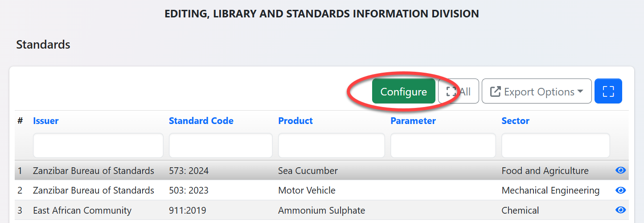Click the 503: 2023 standard code cell

(x=189, y=190)
